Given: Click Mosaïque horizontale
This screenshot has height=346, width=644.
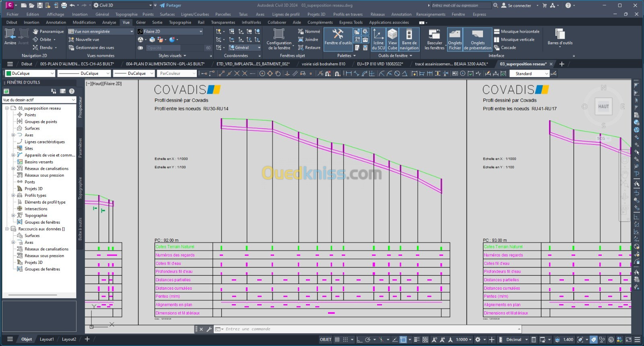Looking at the screenshot, I should [517, 31].
